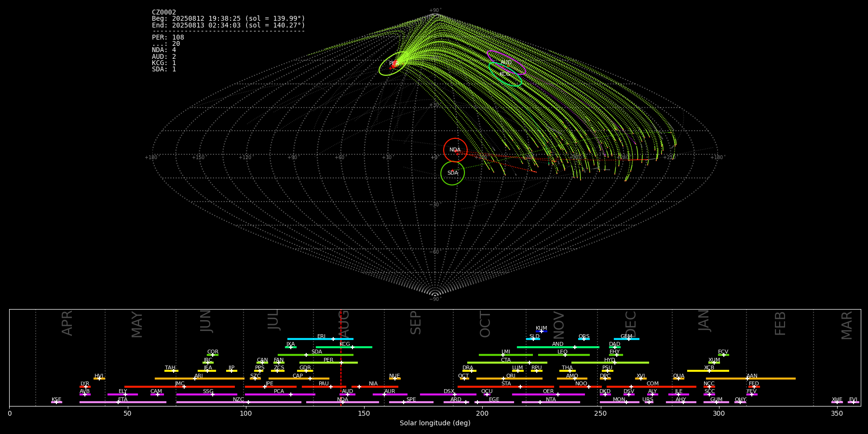Click the ETA pink shower bar
Image resolution: width=868 pixels, height=434 pixels.
click(123, 402)
